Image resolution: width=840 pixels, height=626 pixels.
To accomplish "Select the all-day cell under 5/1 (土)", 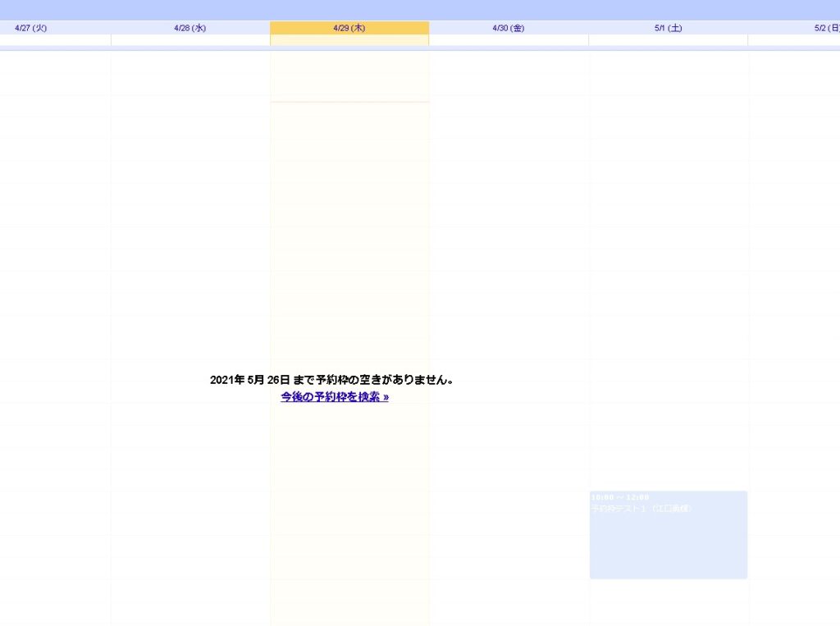I will (668, 40).
